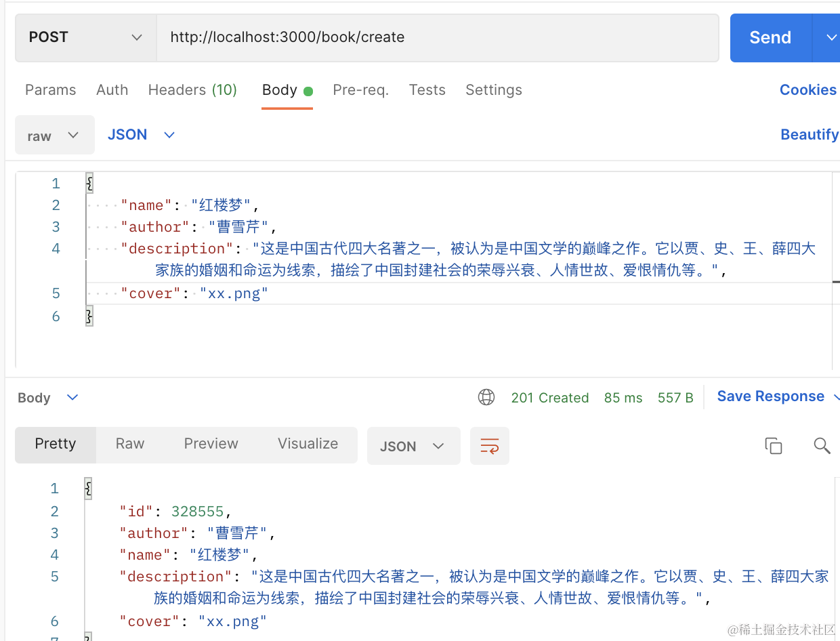Copy the response body with the copy icon
This screenshot has height=641, width=840.
(x=773, y=446)
